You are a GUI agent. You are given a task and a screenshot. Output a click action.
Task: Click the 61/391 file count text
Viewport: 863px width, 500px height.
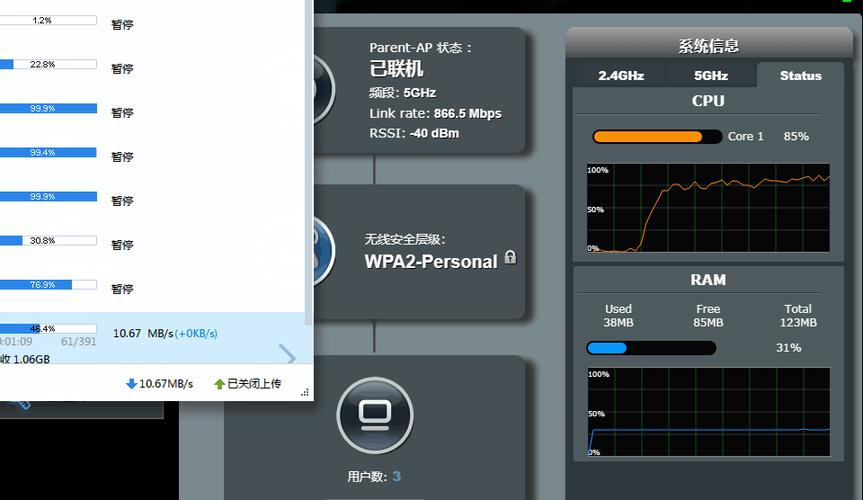click(x=79, y=341)
